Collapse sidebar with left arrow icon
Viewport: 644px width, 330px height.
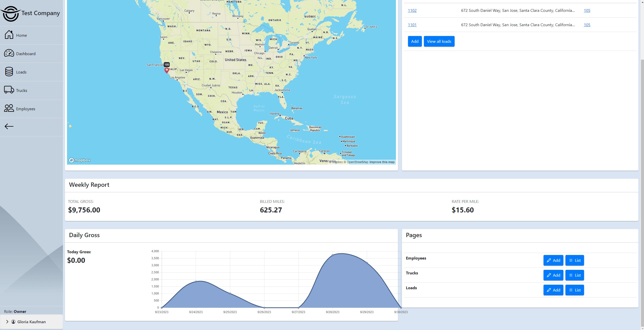click(x=9, y=127)
